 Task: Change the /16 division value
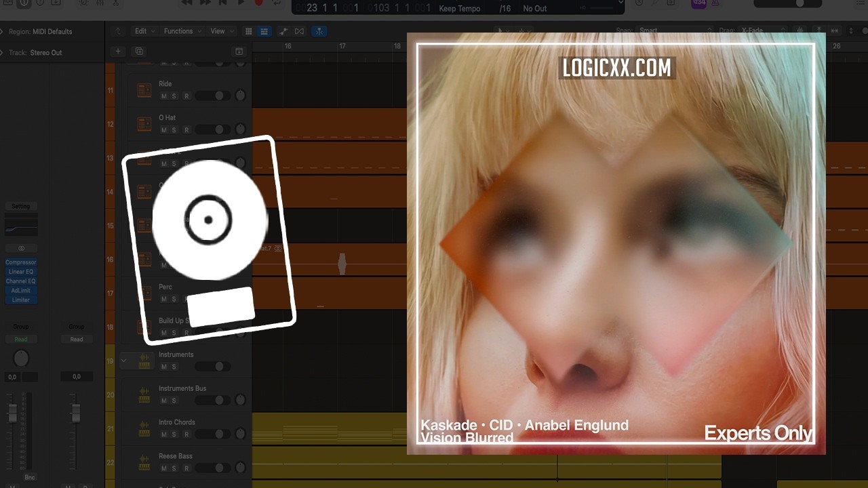click(x=505, y=8)
